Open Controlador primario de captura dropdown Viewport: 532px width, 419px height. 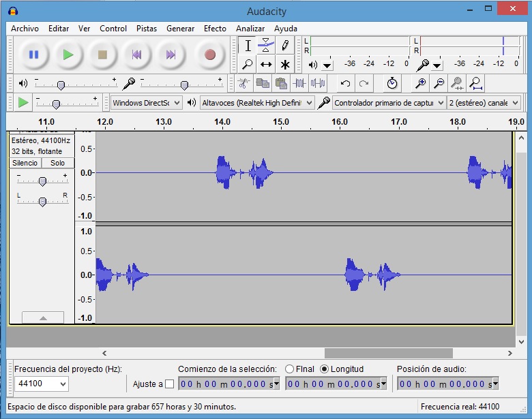coord(389,103)
